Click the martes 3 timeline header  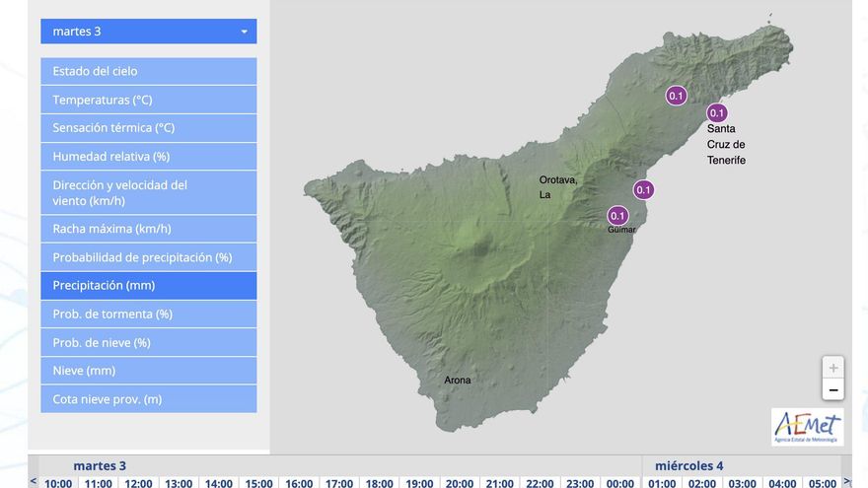(100, 466)
